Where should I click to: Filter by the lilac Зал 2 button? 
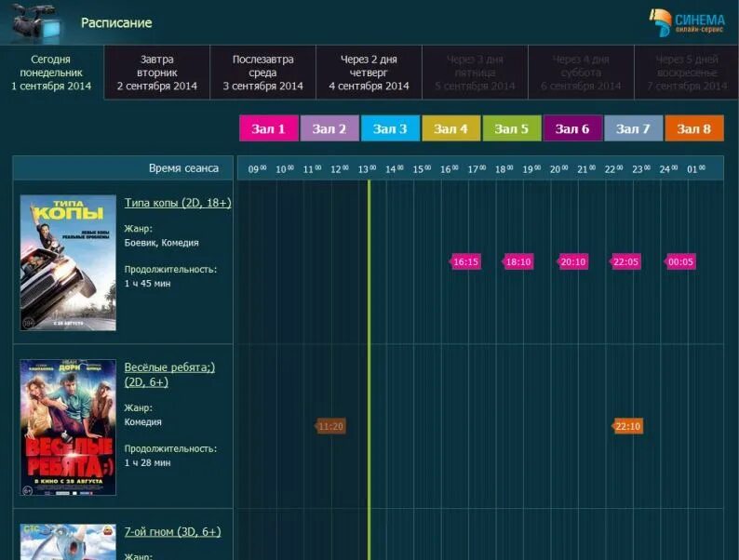point(329,128)
